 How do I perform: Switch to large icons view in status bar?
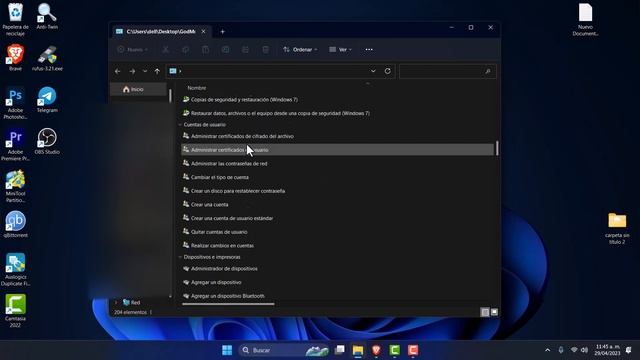[x=494, y=312]
